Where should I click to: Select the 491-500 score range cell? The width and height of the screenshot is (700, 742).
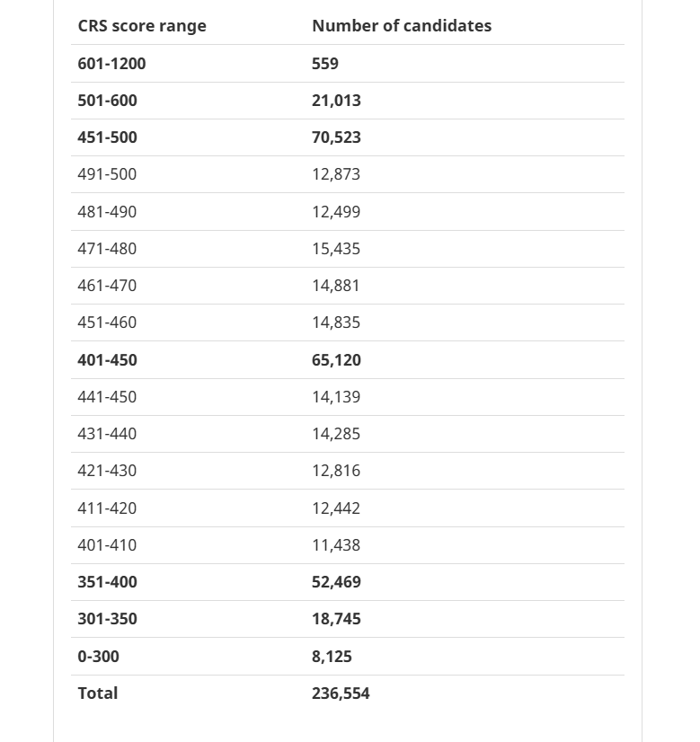(x=107, y=174)
